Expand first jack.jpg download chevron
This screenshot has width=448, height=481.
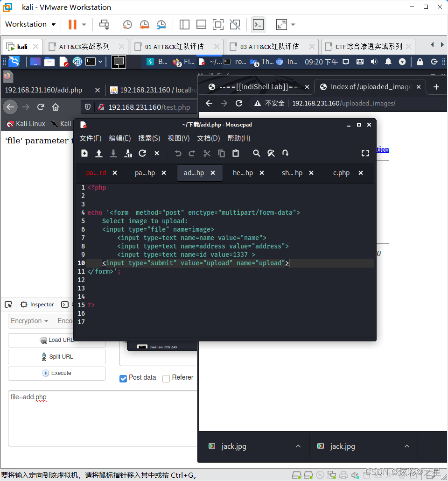pos(298,446)
